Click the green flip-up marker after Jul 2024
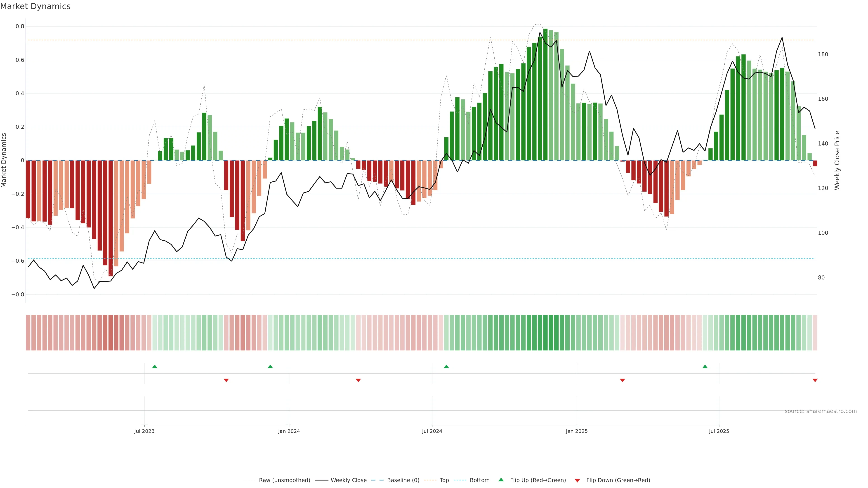 point(446,366)
